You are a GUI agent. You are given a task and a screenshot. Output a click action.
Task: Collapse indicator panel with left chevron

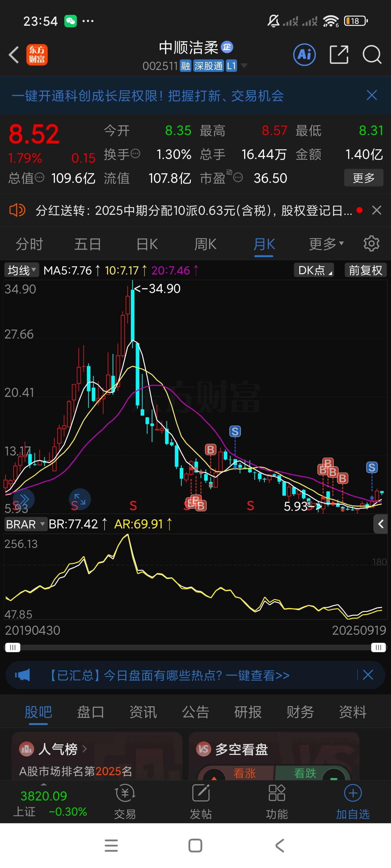tap(380, 524)
